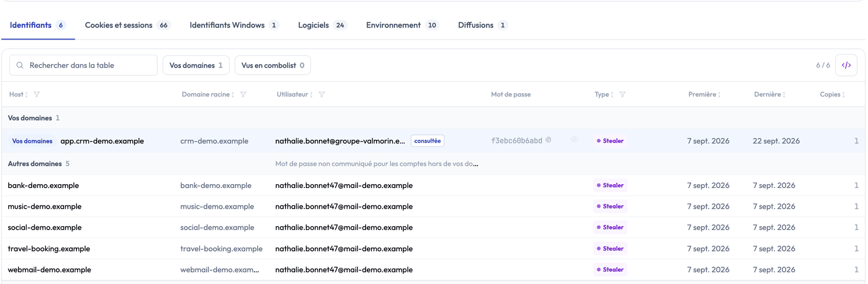The height and width of the screenshot is (284, 868).
Task: Click the user nathalie.bonnet@groupe-valmorin.e...
Action: click(340, 141)
